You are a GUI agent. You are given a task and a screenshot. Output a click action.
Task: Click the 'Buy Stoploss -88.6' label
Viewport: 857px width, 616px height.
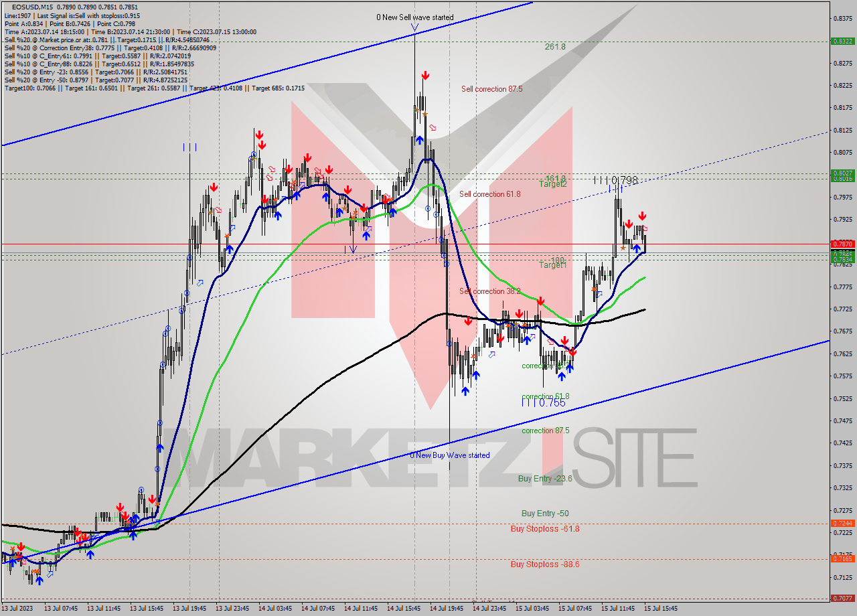[545, 564]
